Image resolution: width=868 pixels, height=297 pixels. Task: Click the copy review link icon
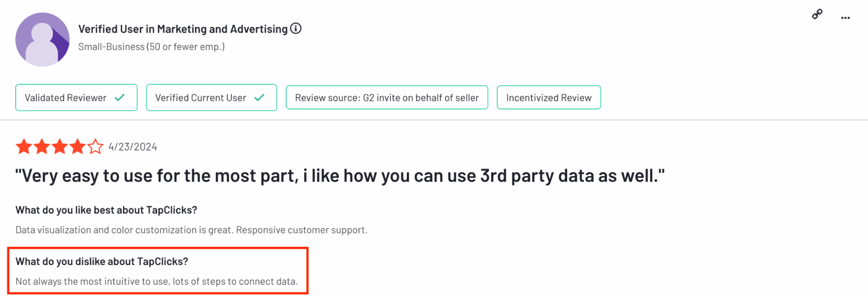point(817,14)
